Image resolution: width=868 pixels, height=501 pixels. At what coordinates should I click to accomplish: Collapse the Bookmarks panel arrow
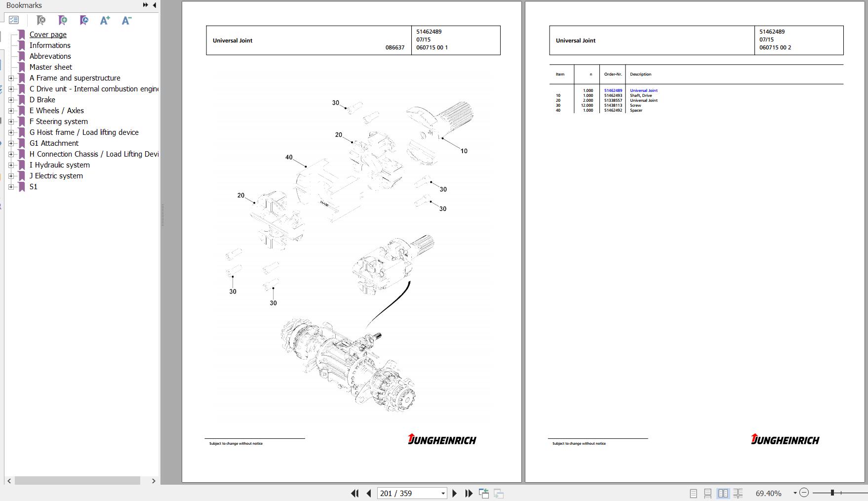tap(154, 5)
